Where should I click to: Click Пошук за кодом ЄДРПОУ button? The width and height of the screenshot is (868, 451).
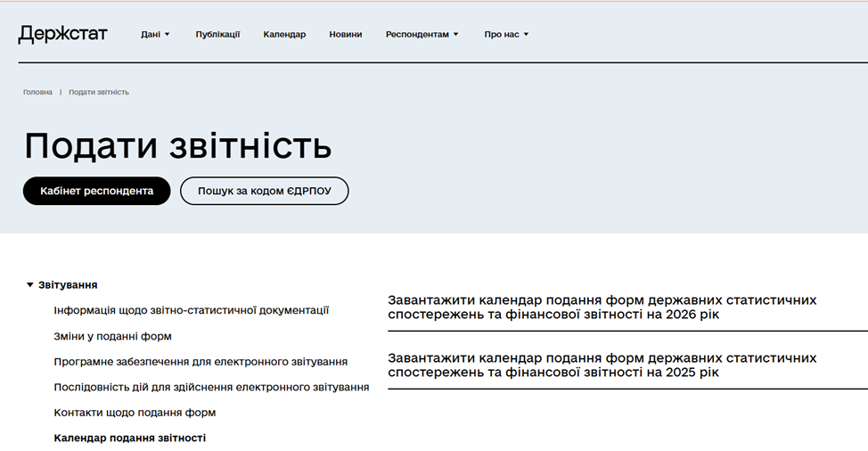(x=264, y=191)
